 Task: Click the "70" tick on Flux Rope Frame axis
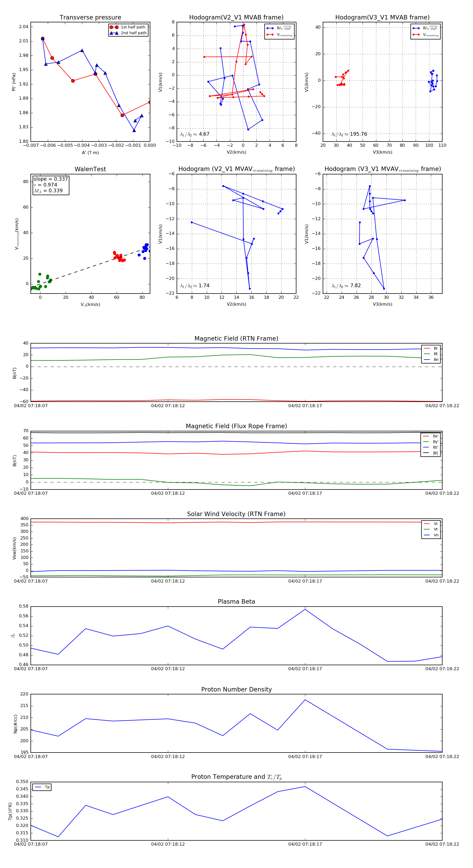(25, 431)
